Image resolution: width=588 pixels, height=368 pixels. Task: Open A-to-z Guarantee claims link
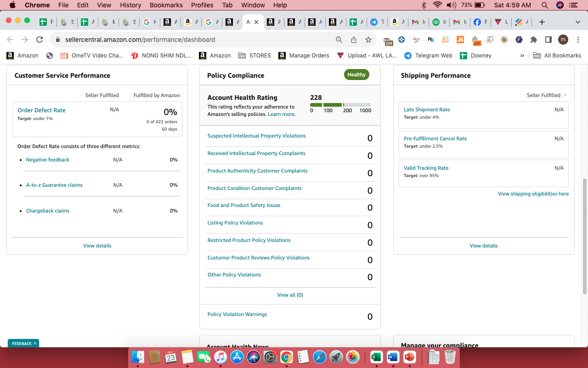pos(54,185)
